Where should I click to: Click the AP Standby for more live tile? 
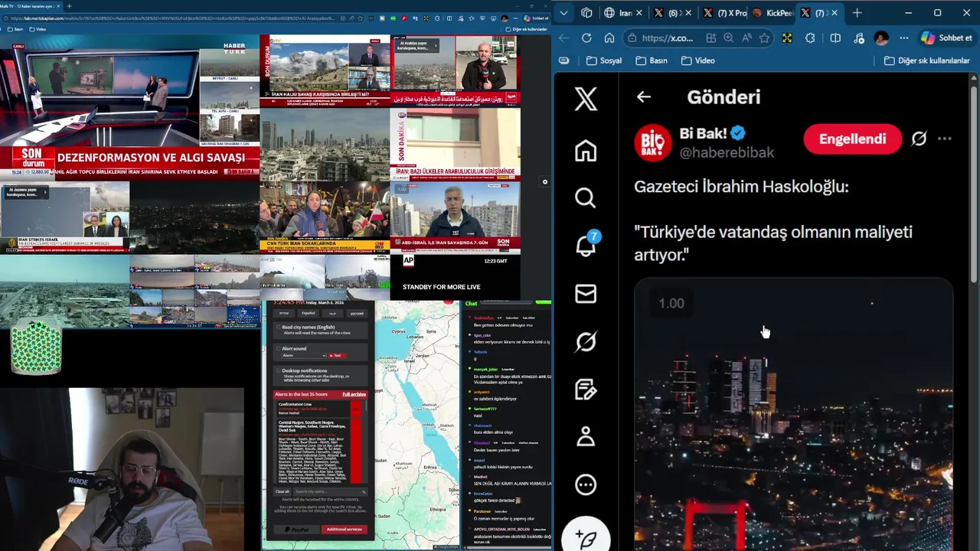(456, 277)
